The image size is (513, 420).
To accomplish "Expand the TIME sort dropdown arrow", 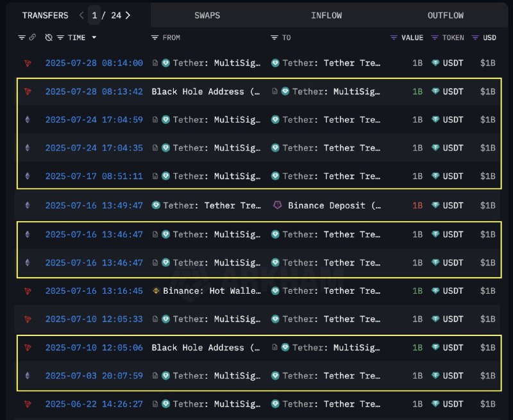I will pyautogui.click(x=94, y=37).
